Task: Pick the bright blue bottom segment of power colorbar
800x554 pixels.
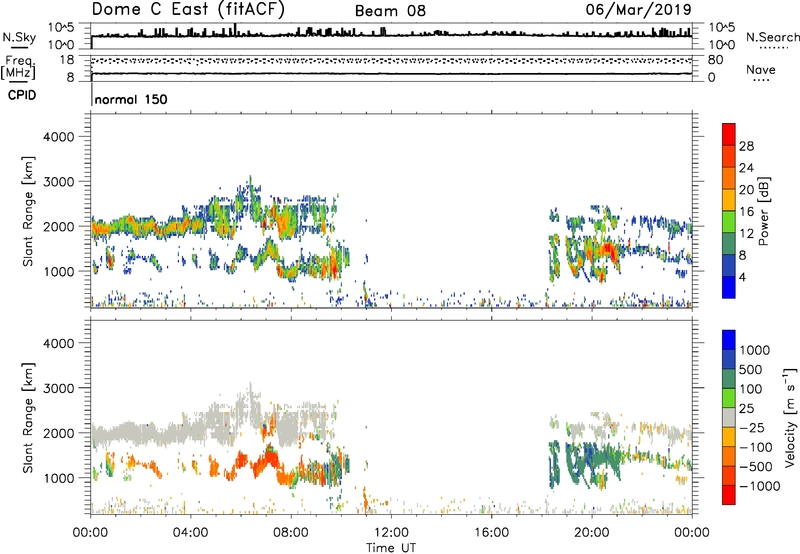Action: 729,287
